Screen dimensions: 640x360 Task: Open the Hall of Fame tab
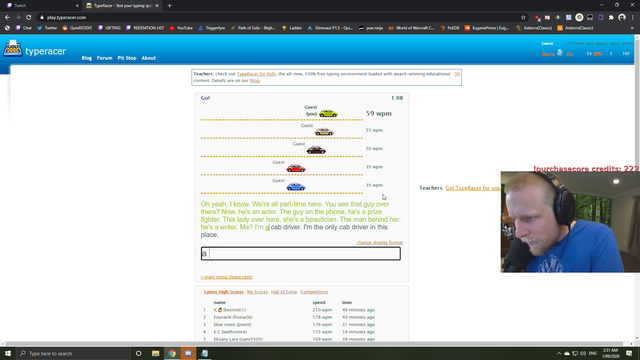[x=284, y=292]
